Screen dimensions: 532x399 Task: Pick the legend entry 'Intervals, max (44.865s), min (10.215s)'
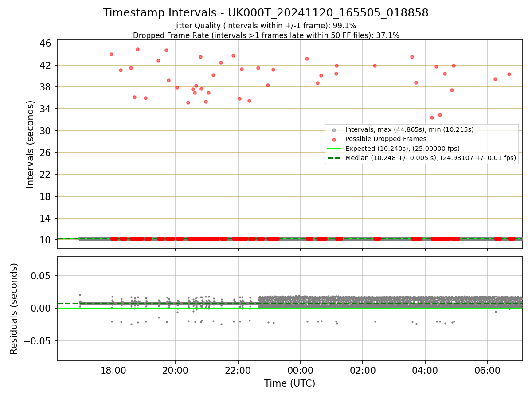[410, 129]
